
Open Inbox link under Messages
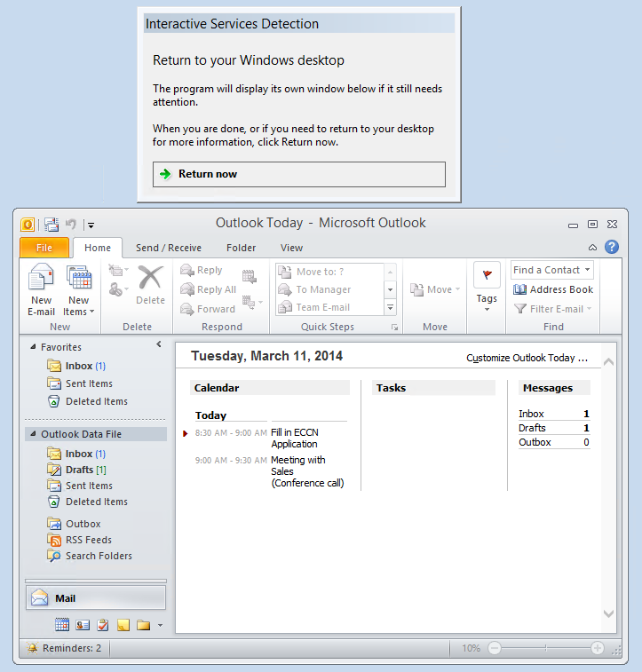pos(531,414)
